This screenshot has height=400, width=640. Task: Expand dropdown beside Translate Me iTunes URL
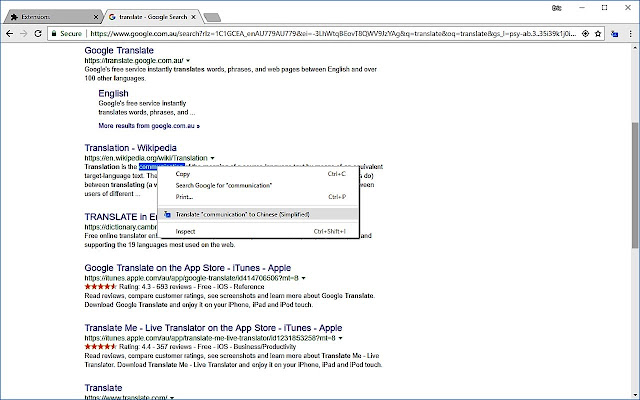click(x=340, y=338)
